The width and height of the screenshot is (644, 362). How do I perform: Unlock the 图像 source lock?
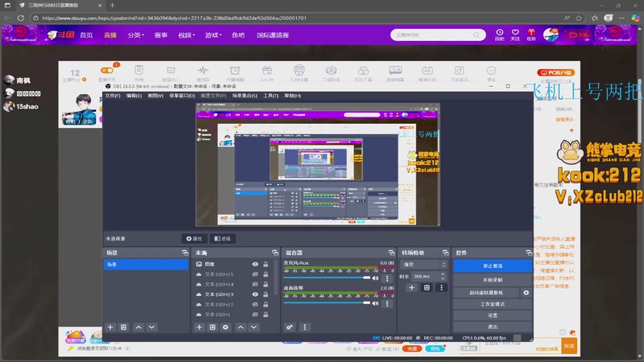266,265
